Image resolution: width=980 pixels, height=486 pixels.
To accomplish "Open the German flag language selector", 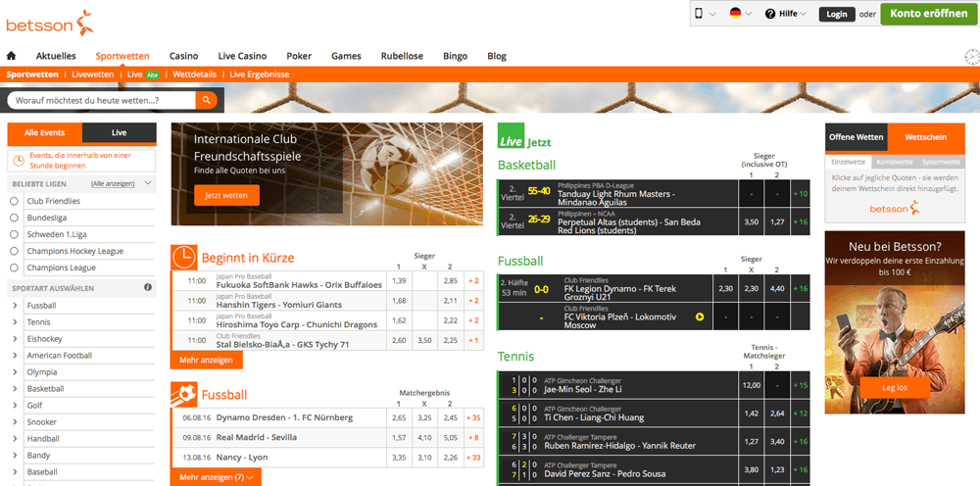I will (x=736, y=13).
